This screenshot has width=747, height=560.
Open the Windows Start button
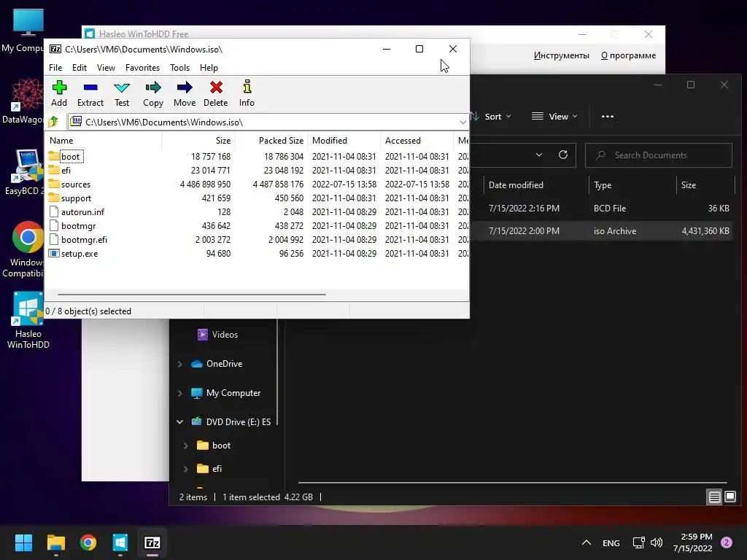point(23,542)
